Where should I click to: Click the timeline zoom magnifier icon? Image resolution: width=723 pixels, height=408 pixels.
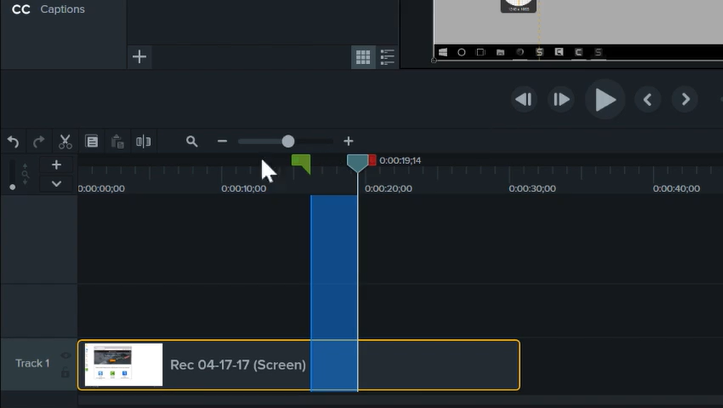pyautogui.click(x=192, y=141)
